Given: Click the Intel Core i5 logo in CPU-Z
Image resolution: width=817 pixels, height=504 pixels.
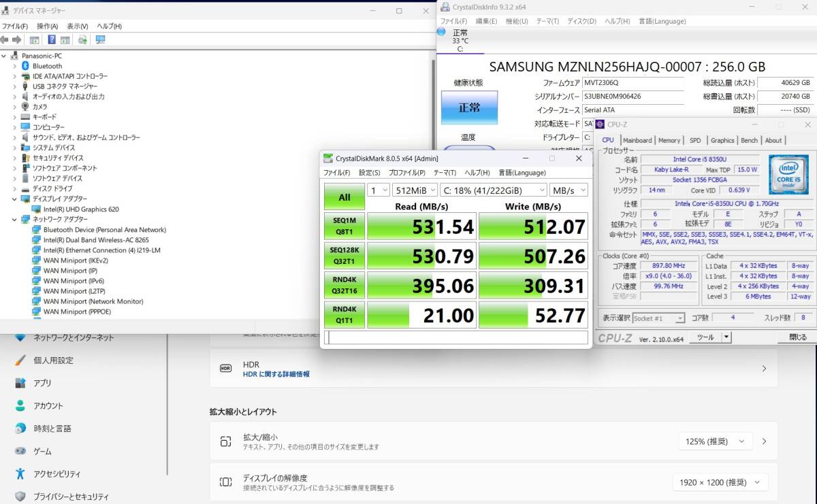Looking at the screenshot, I should pos(788,175).
